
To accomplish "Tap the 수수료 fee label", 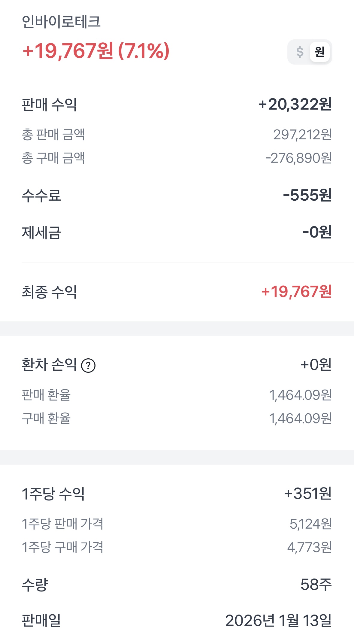I will [x=41, y=196].
